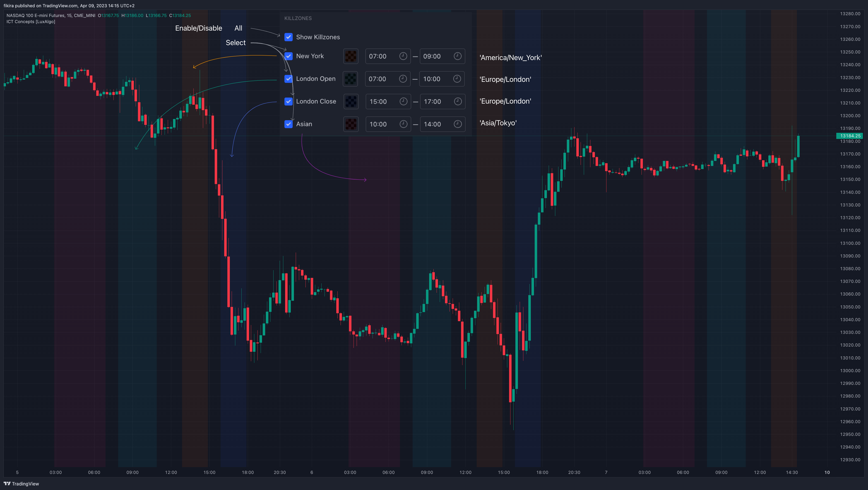This screenshot has width=868, height=490.
Task: Open clock picker for Asian end time
Action: tap(458, 124)
